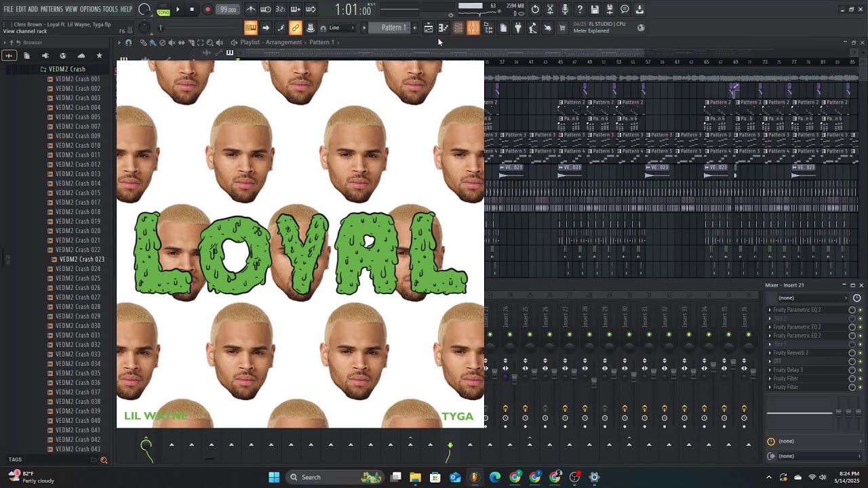Screen dimensions: 868x488
Task: Open the help question mark icon
Action: click(x=580, y=9)
